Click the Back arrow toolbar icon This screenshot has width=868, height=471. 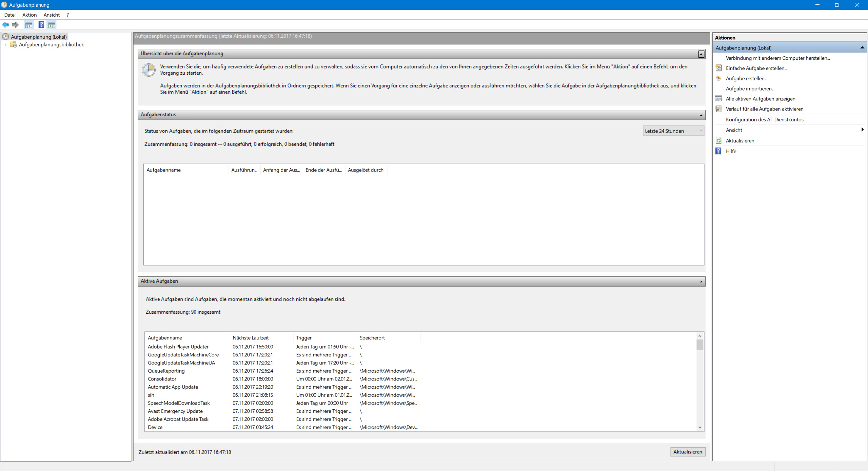[5, 25]
